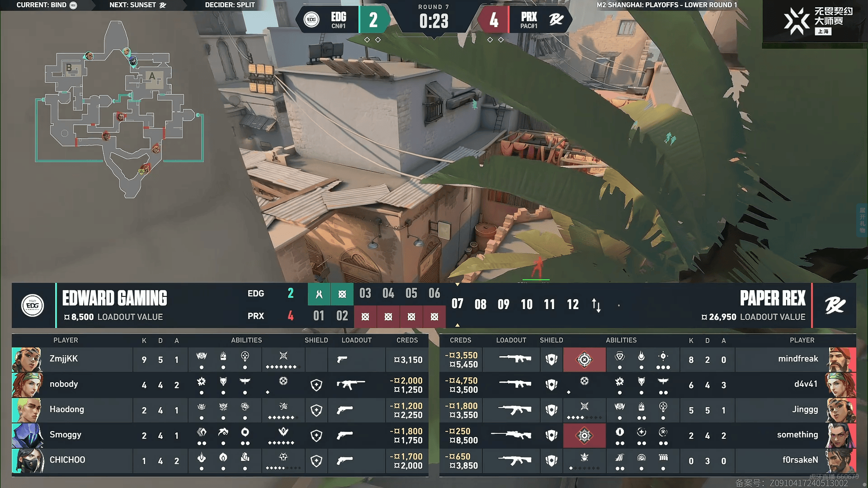Click something's 8,500 credits value
The image size is (868, 488).
coord(464,441)
